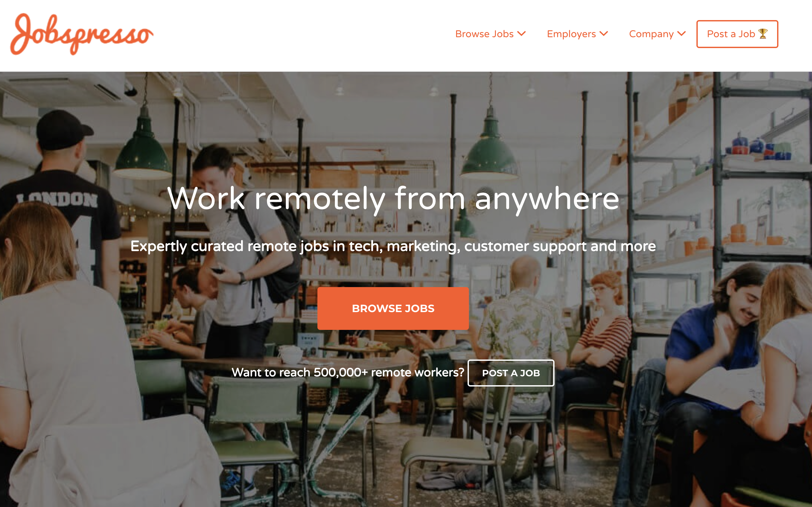Viewport: 812px width, 507px height.
Task: Click the orange BROWSE JOBS button
Action: [x=393, y=308]
